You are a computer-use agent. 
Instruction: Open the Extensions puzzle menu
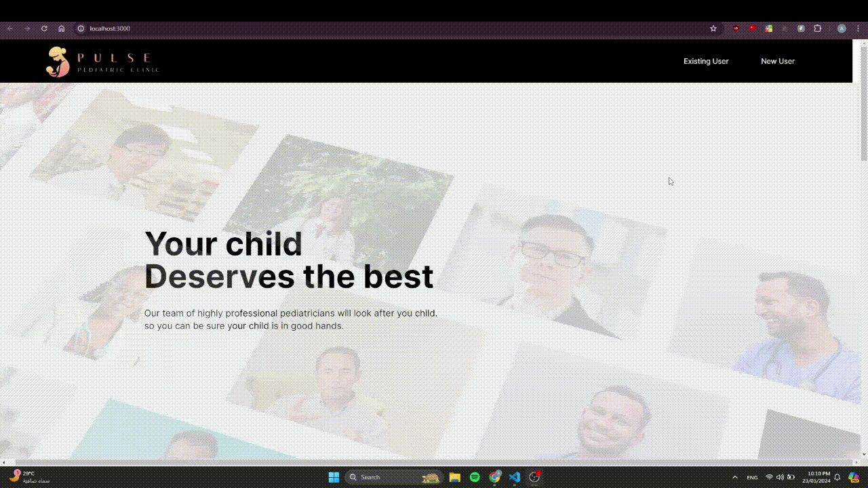pyautogui.click(x=818, y=28)
